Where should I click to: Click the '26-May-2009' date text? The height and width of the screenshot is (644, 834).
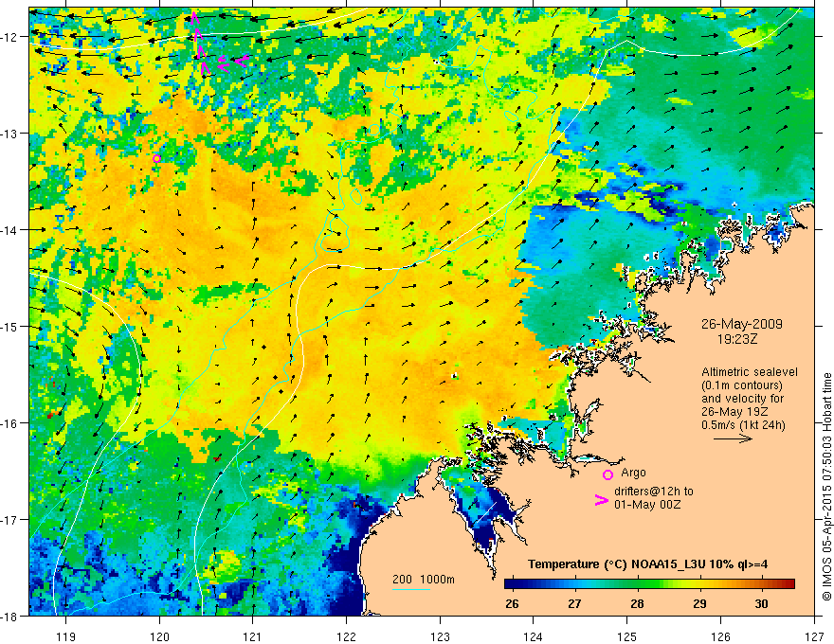pyautogui.click(x=741, y=324)
